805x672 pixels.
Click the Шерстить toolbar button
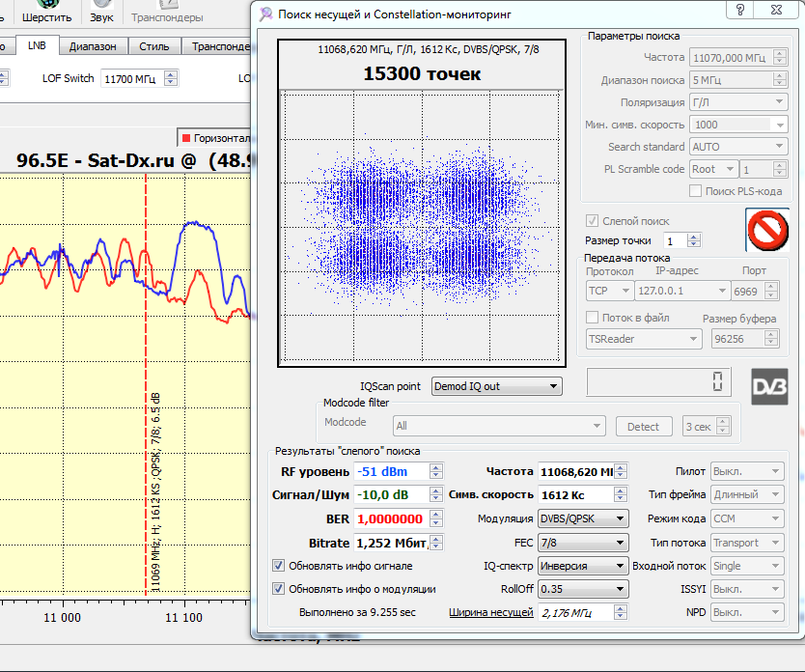[46, 13]
